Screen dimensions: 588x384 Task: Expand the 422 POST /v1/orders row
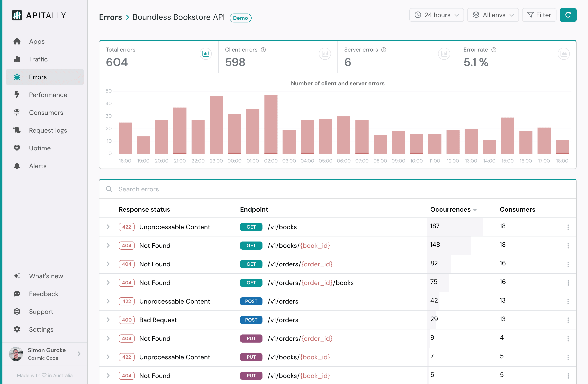pyautogui.click(x=108, y=301)
